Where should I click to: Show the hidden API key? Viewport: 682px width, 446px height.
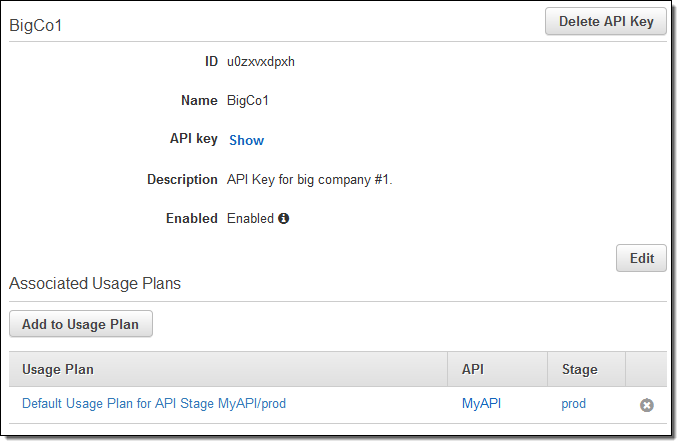point(246,141)
